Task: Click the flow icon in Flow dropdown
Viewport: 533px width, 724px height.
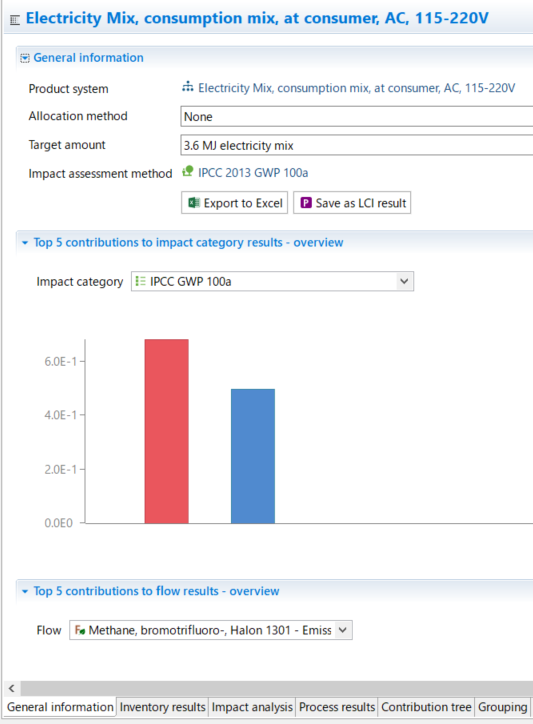Action: [x=80, y=630]
